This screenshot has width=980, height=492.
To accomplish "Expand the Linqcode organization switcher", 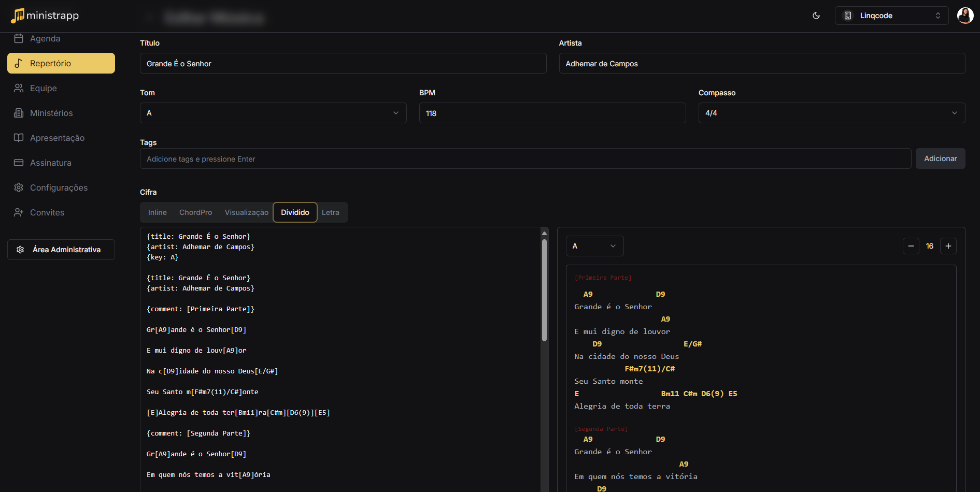I will (891, 16).
